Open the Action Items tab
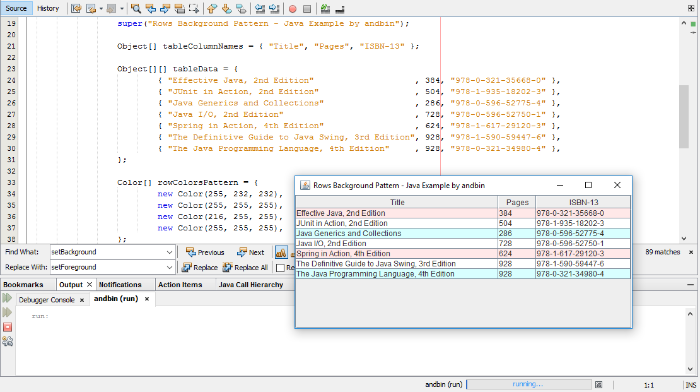This screenshot has width=700, height=392. pos(180,284)
